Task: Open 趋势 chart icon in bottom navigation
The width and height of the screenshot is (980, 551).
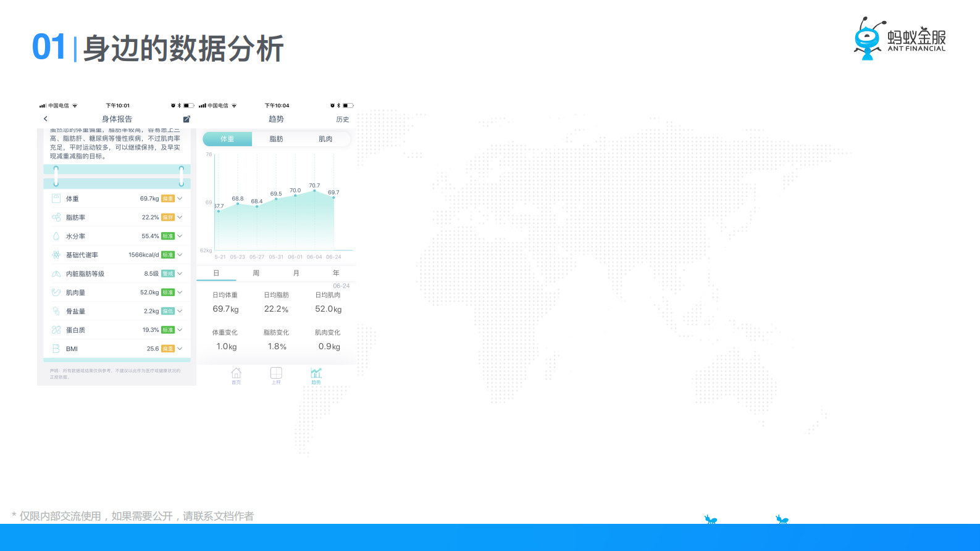Action: (x=316, y=376)
